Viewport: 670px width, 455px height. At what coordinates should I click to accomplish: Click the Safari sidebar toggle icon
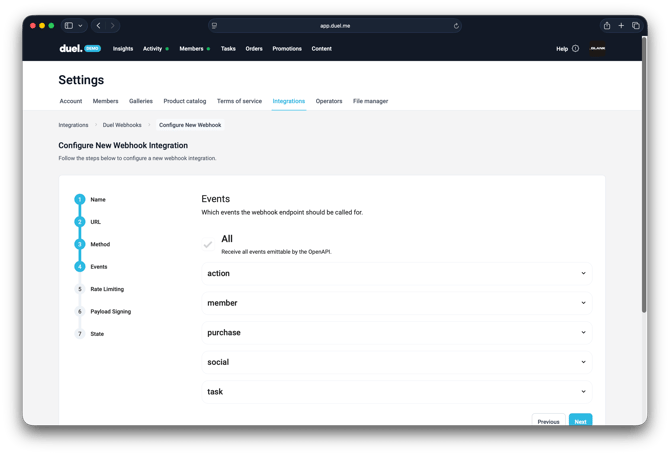69,26
